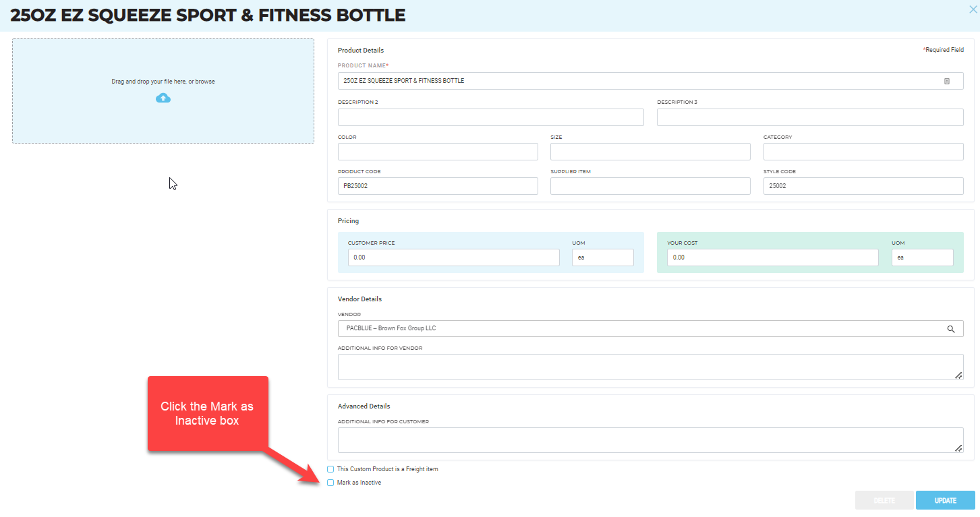Image resolution: width=980 pixels, height=517 pixels.
Task: Check the Mark as Inactive box
Action: (330, 482)
